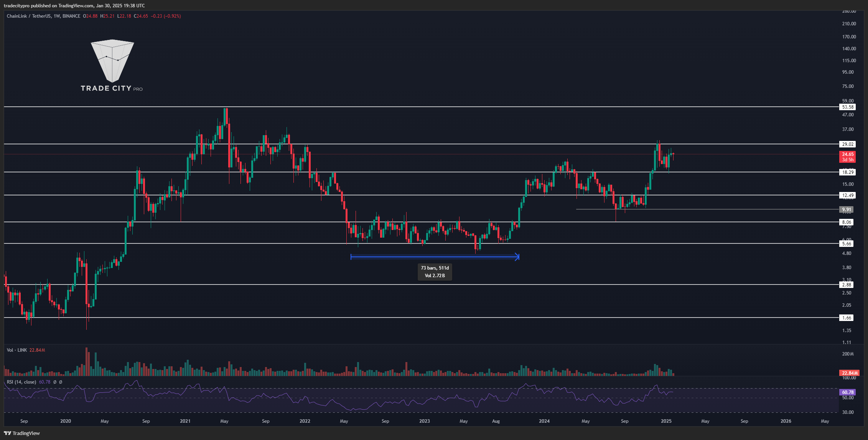Select the gray 9.91 price label

847,210
